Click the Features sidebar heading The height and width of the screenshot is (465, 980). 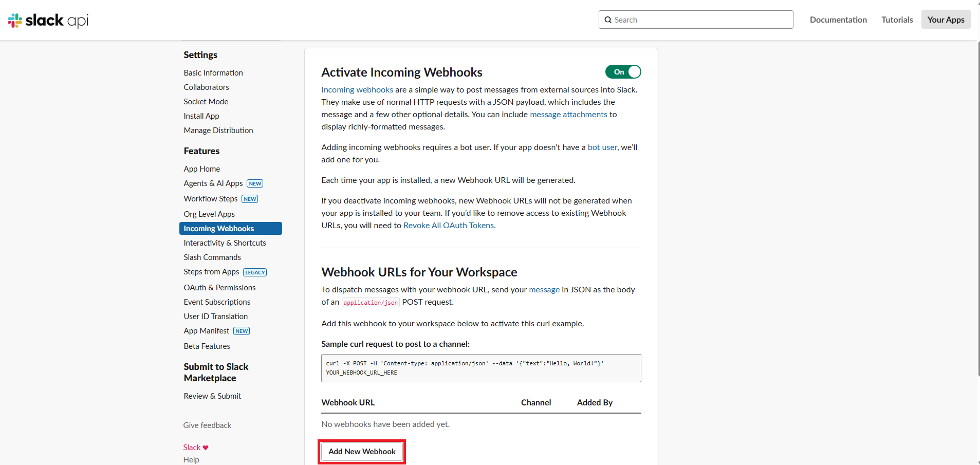pos(201,151)
